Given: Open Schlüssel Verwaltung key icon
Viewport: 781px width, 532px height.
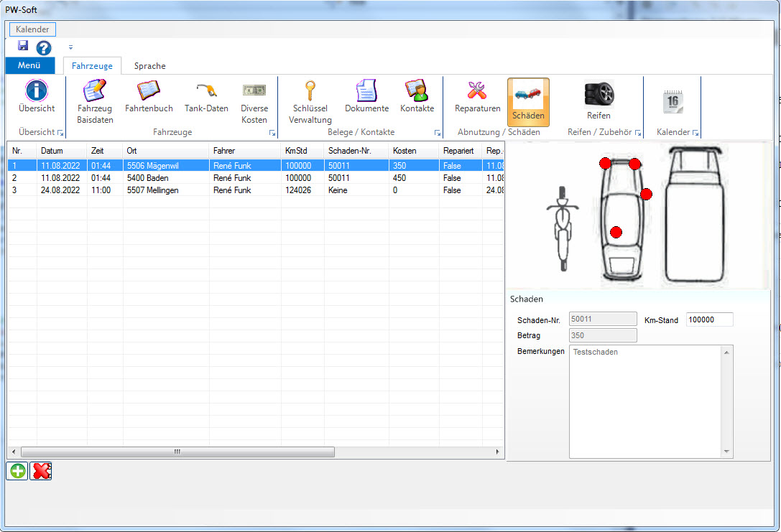Looking at the screenshot, I should coord(310,102).
